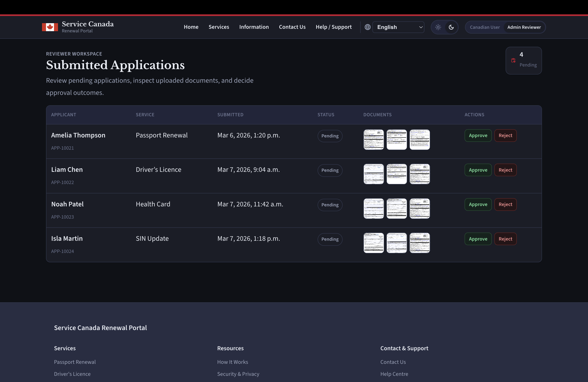Switch to dark theme moon icon
588x382 pixels.
coord(451,27)
